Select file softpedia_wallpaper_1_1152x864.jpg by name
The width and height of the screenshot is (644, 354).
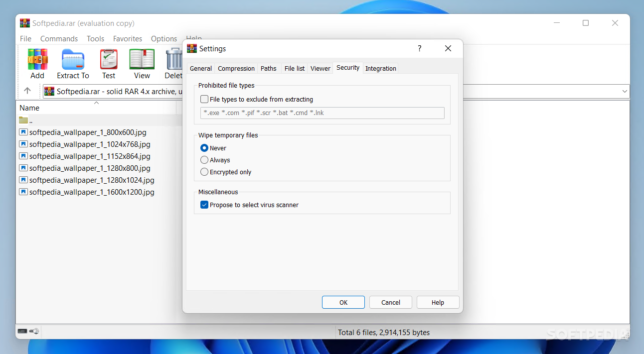coord(90,156)
